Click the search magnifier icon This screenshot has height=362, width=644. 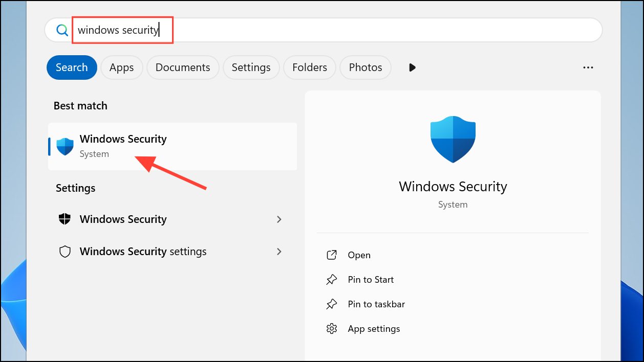(62, 30)
